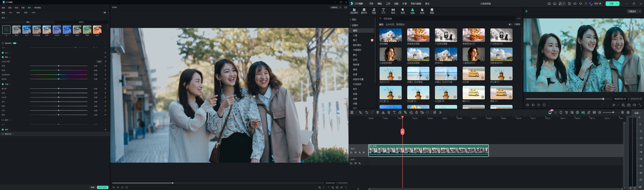Take a snapshot with the camera icon under right preview
The image size is (644, 190).
[x=629, y=105]
